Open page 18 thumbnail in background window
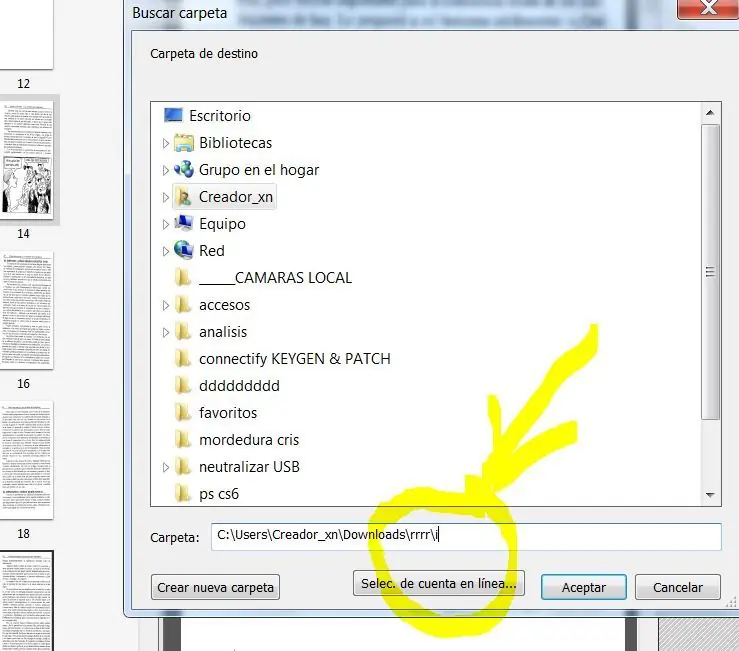Viewport: 739px width, 651px height. tap(27, 461)
